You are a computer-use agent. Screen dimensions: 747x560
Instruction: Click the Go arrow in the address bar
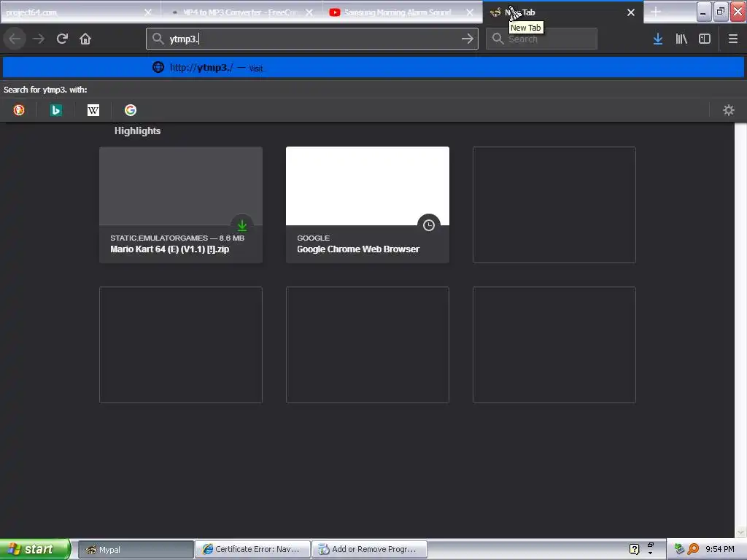coord(468,39)
